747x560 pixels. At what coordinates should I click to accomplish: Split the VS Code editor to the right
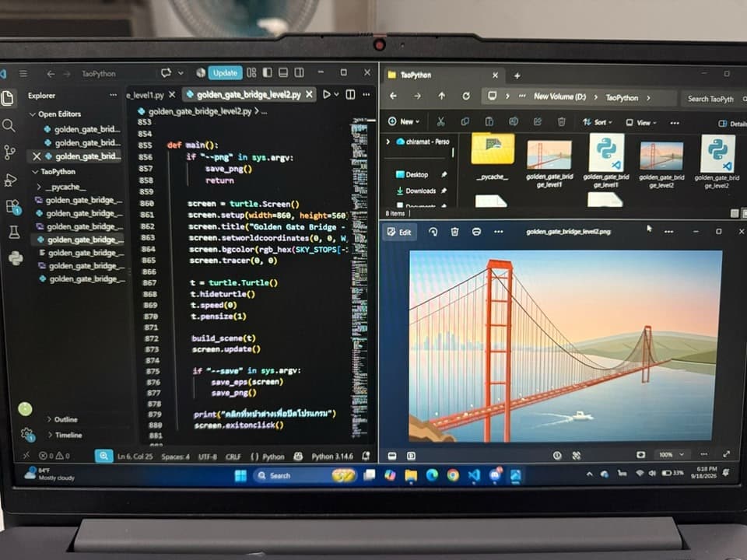pyautogui.click(x=350, y=94)
